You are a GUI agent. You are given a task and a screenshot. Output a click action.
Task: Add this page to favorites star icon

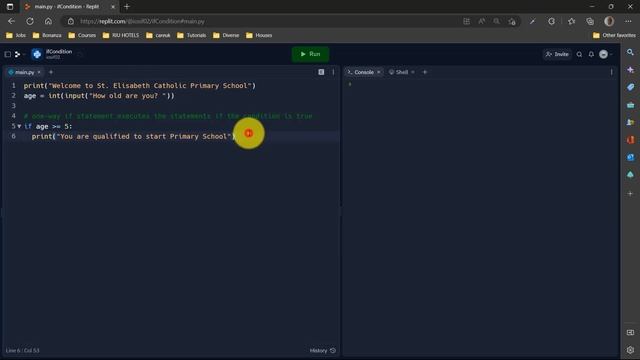(512, 21)
